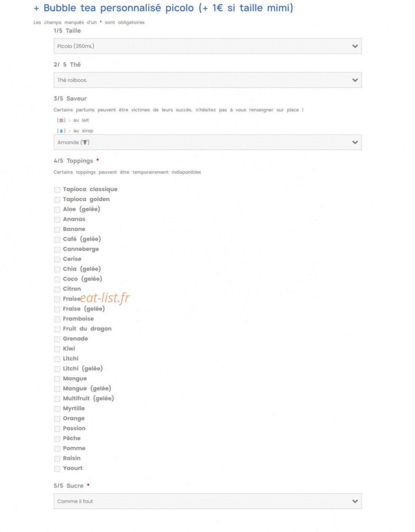Click the Saveur dropdown chevron arrow

coord(355,142)
